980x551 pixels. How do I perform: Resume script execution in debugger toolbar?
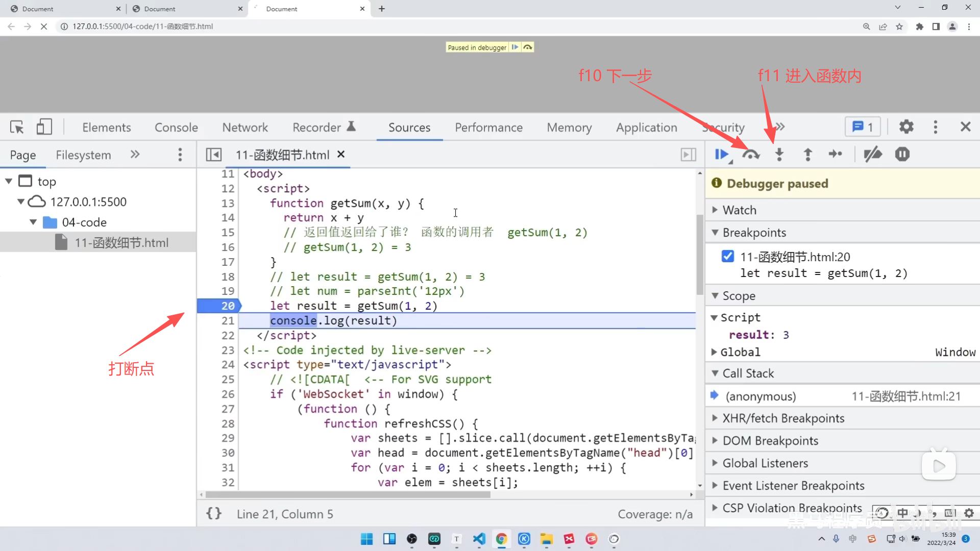722,154
